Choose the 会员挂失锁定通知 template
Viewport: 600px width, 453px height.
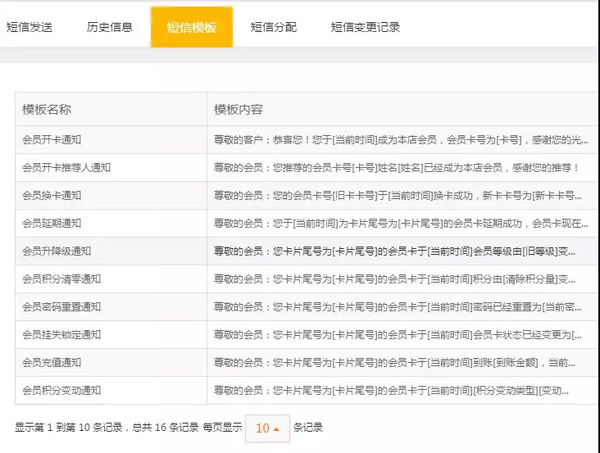tap(66, 334)
